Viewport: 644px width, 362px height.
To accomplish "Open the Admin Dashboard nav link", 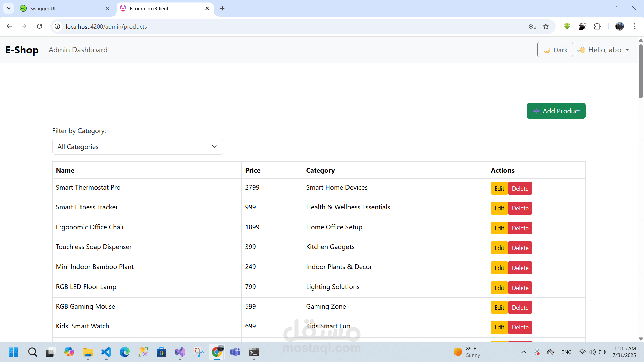I will point(78,50).
